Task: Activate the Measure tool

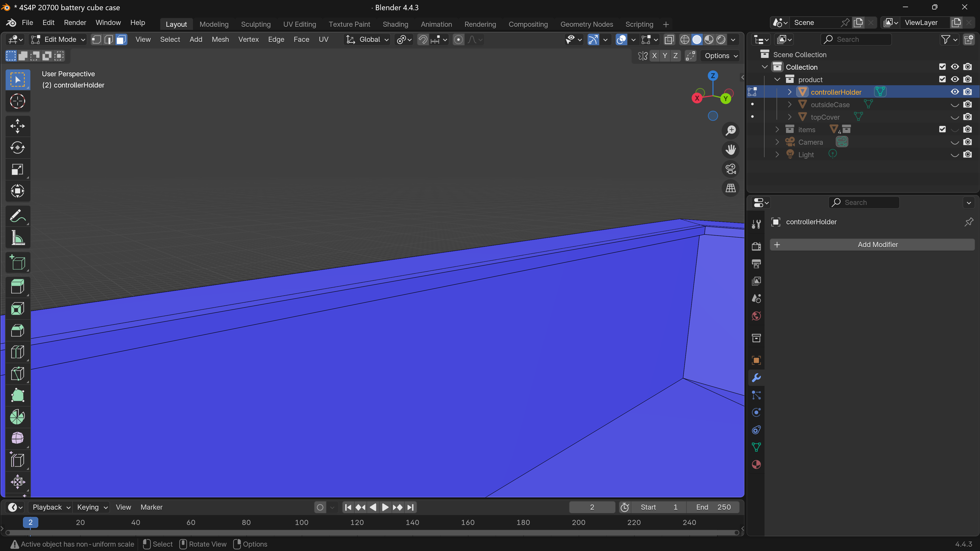Action: click(18, 238)
